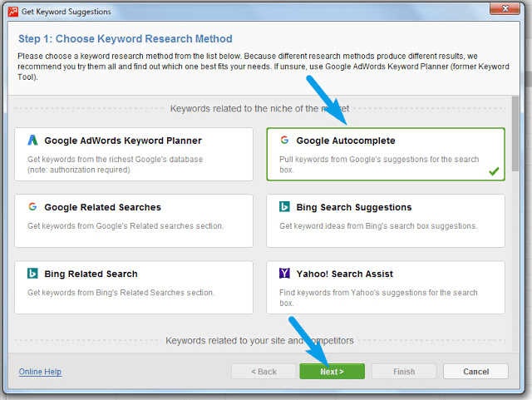
Task: Click 'Get keywords from the richest Google's database' text
Action: point(115,165)
